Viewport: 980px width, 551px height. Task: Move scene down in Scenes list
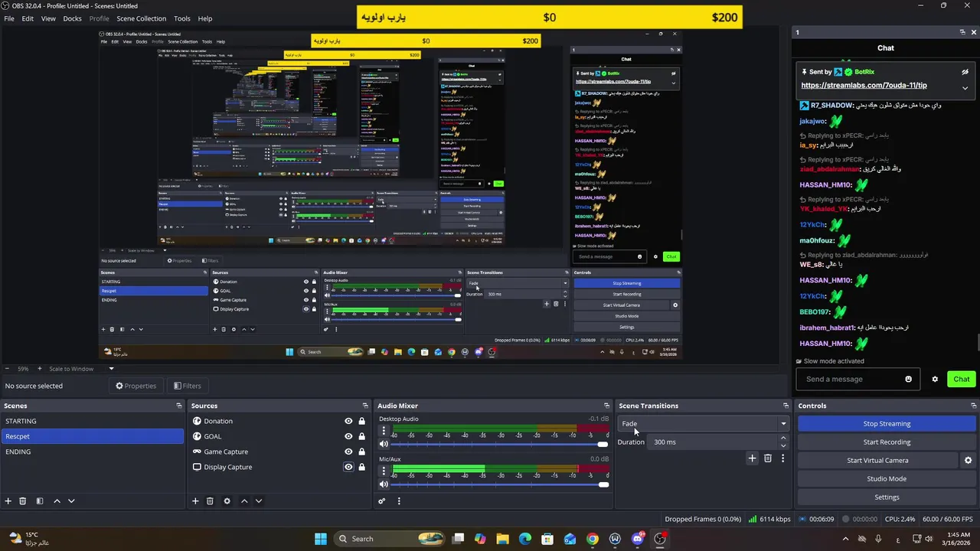pos(71,501)
